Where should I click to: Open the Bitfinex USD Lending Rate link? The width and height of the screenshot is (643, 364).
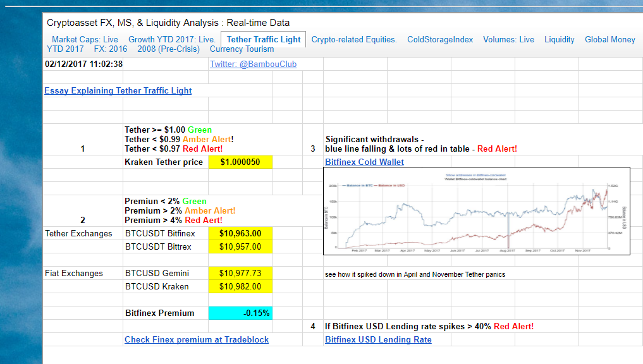click(378, 339)
